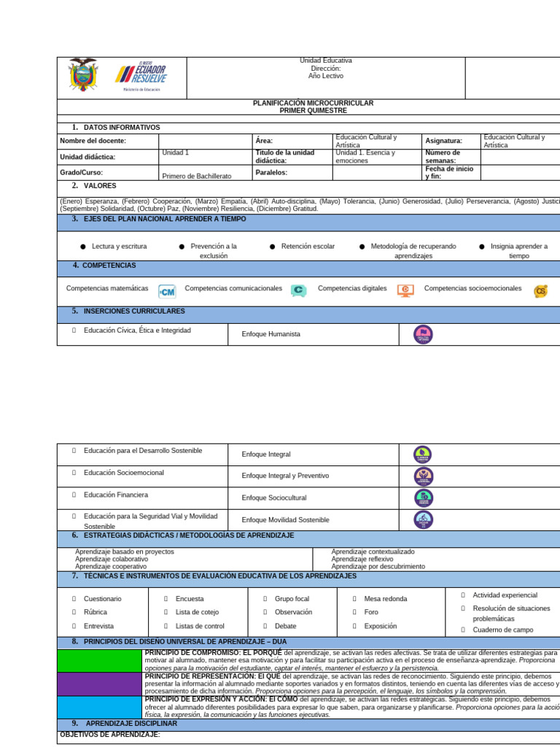560x747 pixels.
Task: Check the Educación Financiera box
Action: coord(74,495)
